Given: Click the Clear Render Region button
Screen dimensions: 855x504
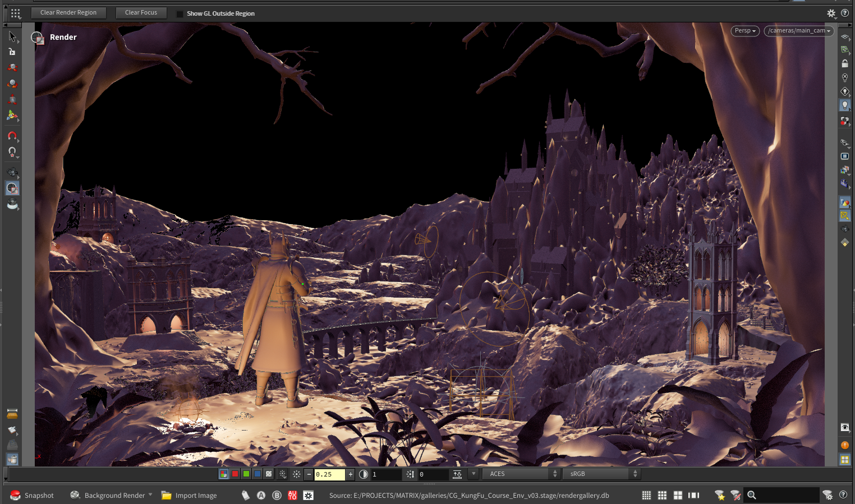Looking at the screenshot, I should pos(68,12).
